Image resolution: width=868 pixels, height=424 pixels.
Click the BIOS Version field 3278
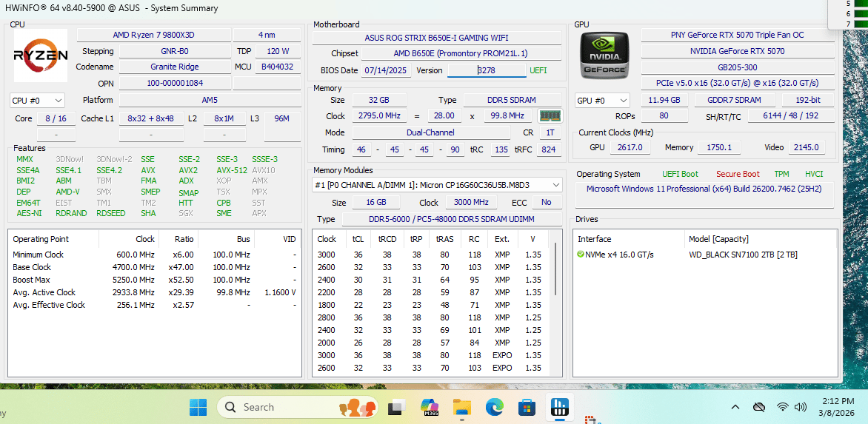[487, 70]
